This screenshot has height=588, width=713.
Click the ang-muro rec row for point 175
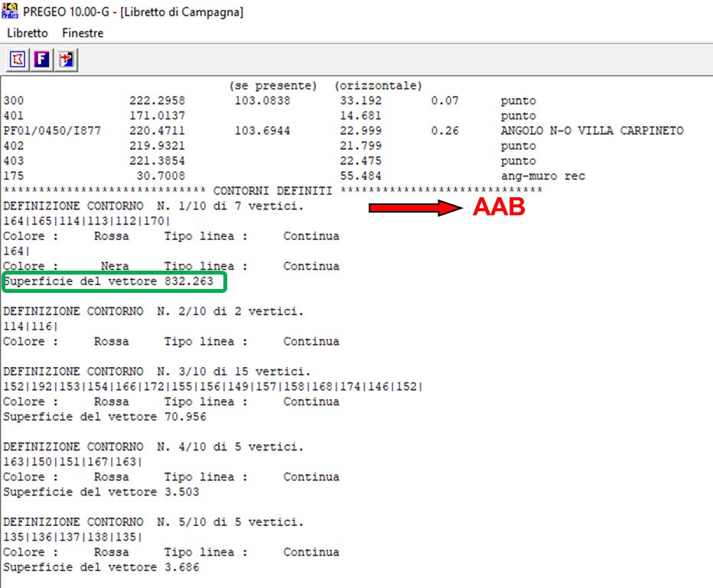tap(542, 177)
